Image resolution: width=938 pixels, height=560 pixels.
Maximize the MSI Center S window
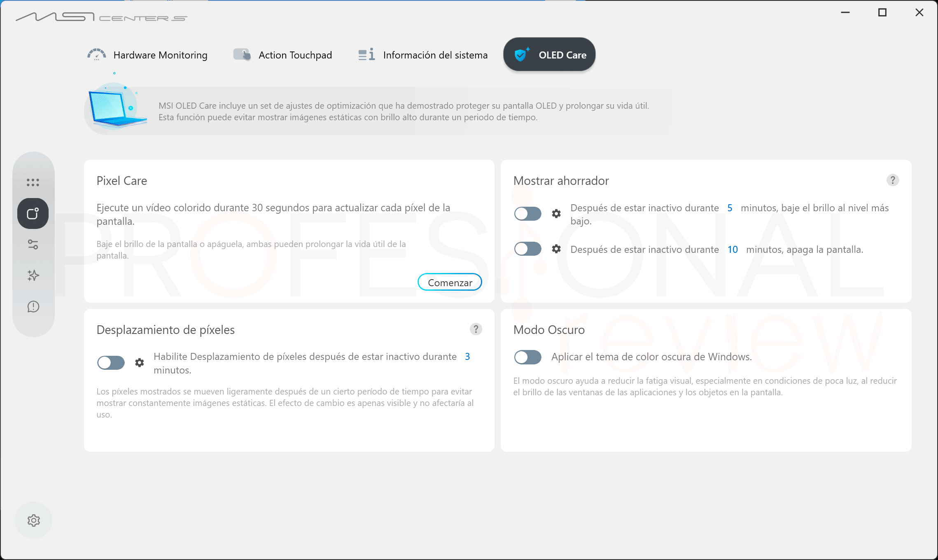click(x=882, y=12)
